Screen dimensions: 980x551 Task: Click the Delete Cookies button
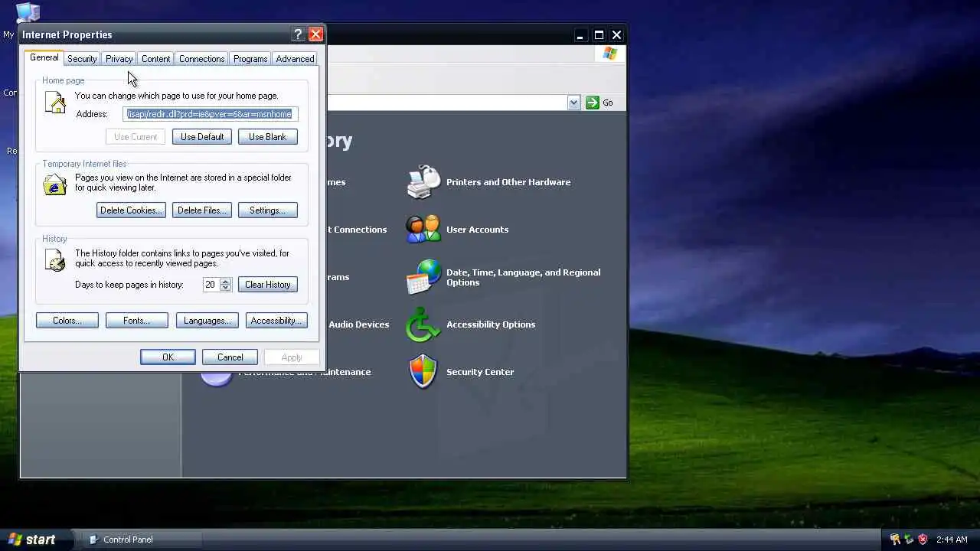click(x=131, y=210)
